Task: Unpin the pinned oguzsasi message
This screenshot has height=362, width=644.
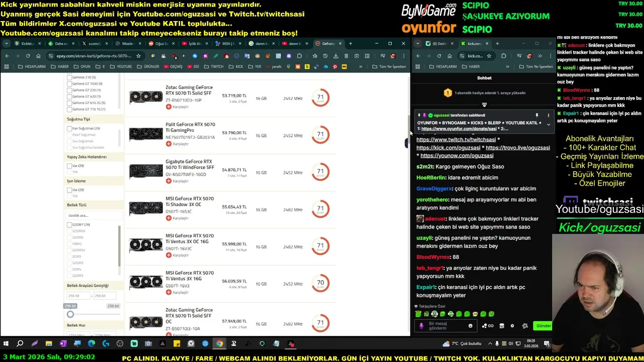Action: pyautogui.click(x=537, y=115)
